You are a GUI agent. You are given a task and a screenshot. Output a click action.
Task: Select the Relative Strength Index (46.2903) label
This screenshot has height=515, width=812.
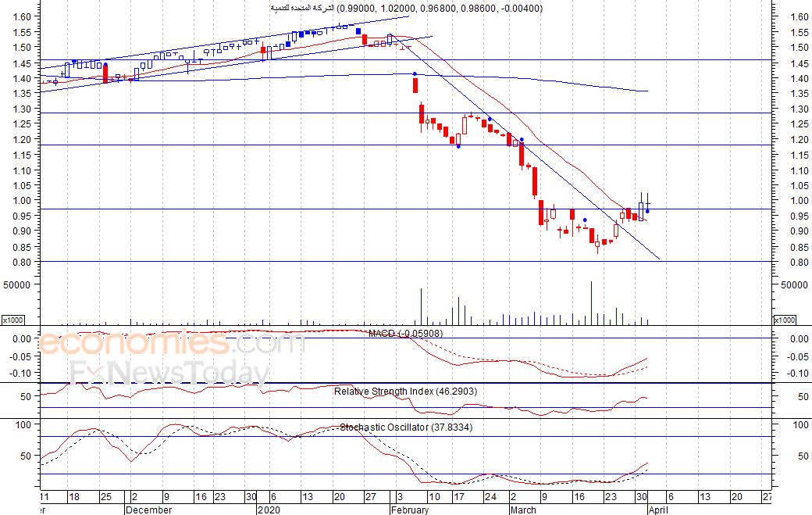click(x=405, y=392)
